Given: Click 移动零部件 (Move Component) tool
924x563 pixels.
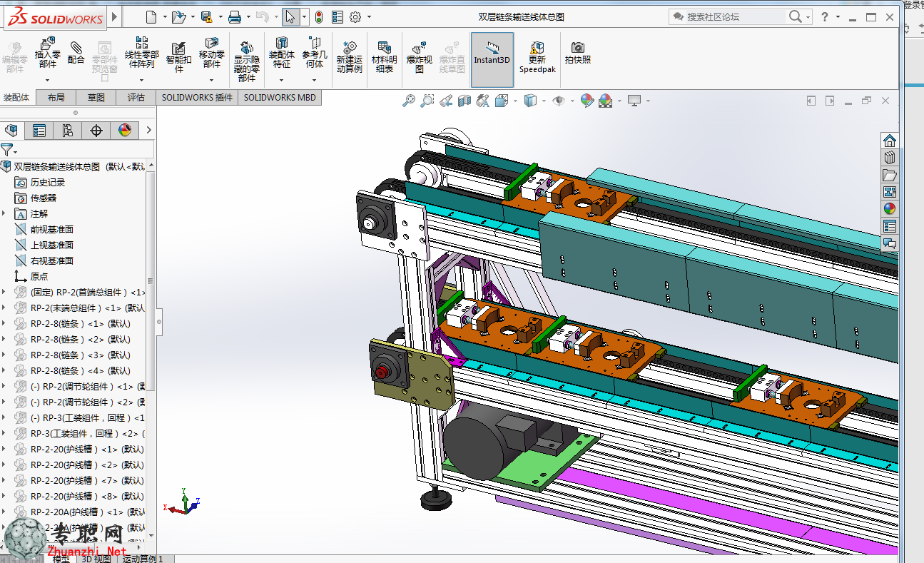Looking at the screenshot, I should coord(212,53).
